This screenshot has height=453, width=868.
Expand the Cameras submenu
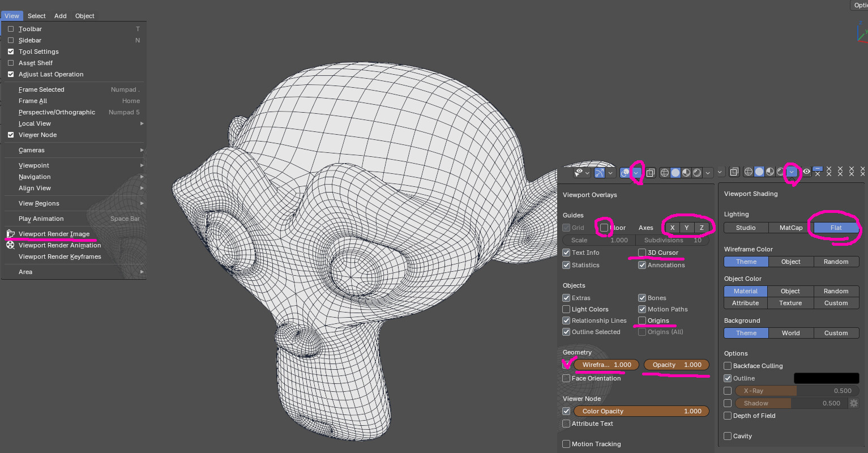click(x=74, y=150)
